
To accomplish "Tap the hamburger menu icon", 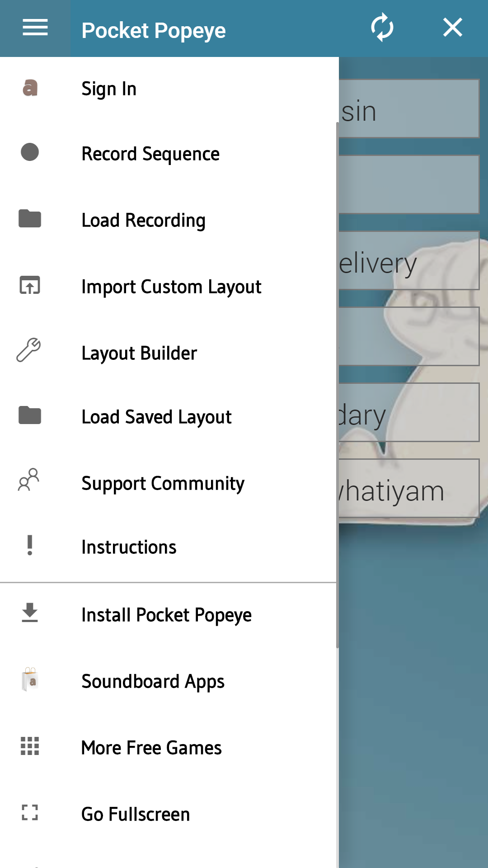I will pos(35,28).
